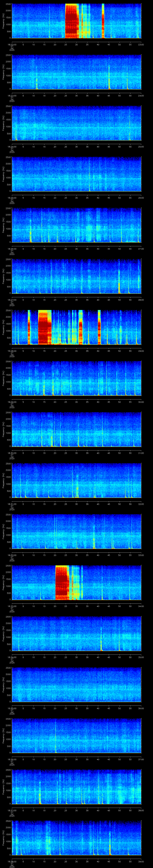Click the 18:28:00 start time label
The height and width of the screenshot is (868, 153).
click(12, 351)
